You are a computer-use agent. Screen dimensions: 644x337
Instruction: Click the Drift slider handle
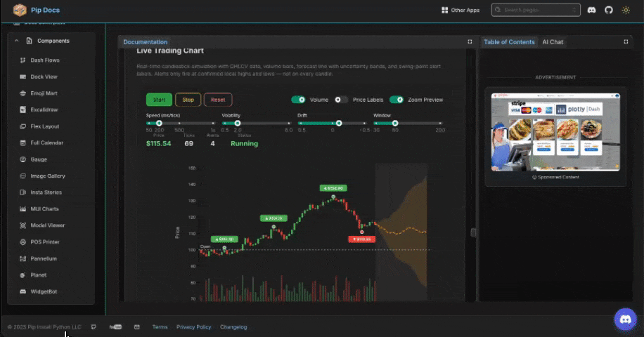339,123
